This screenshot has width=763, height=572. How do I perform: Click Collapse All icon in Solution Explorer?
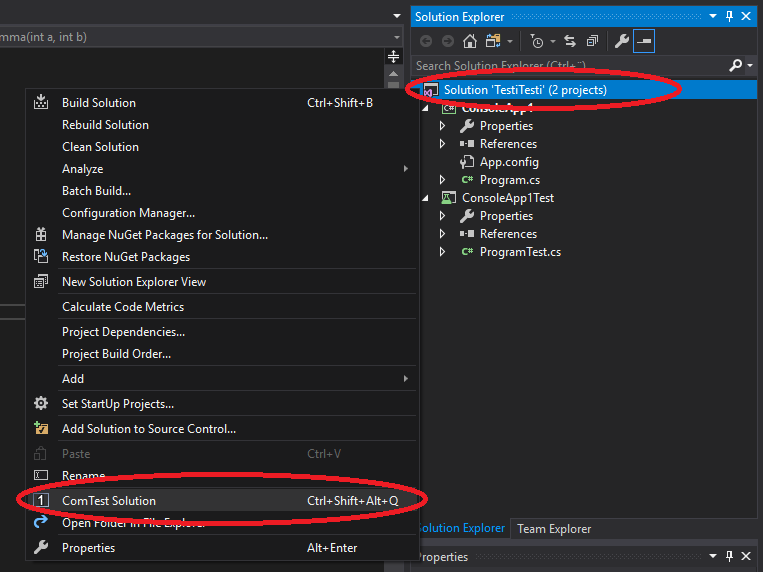point(592,41)
